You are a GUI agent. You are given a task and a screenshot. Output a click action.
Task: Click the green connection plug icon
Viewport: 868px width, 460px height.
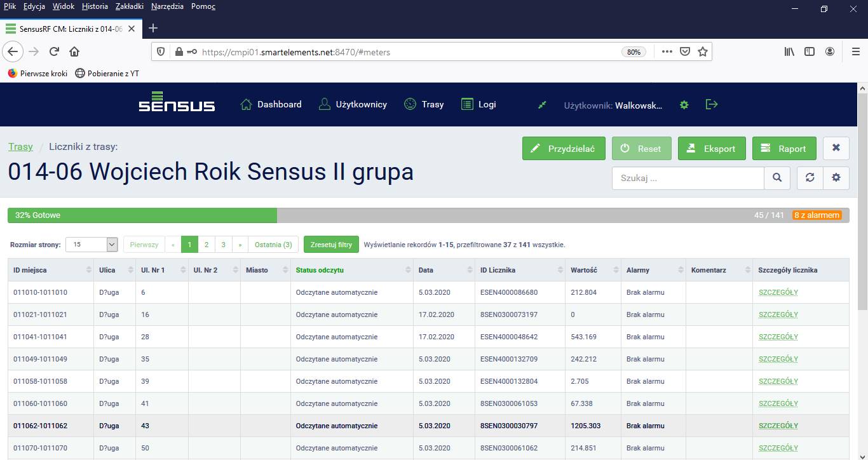point(542,105)
